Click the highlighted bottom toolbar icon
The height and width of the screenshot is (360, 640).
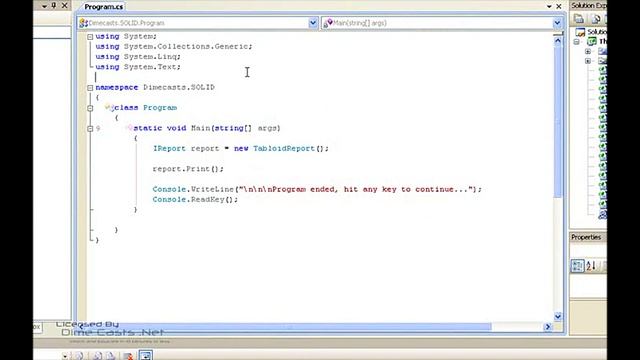coord(146,356)
